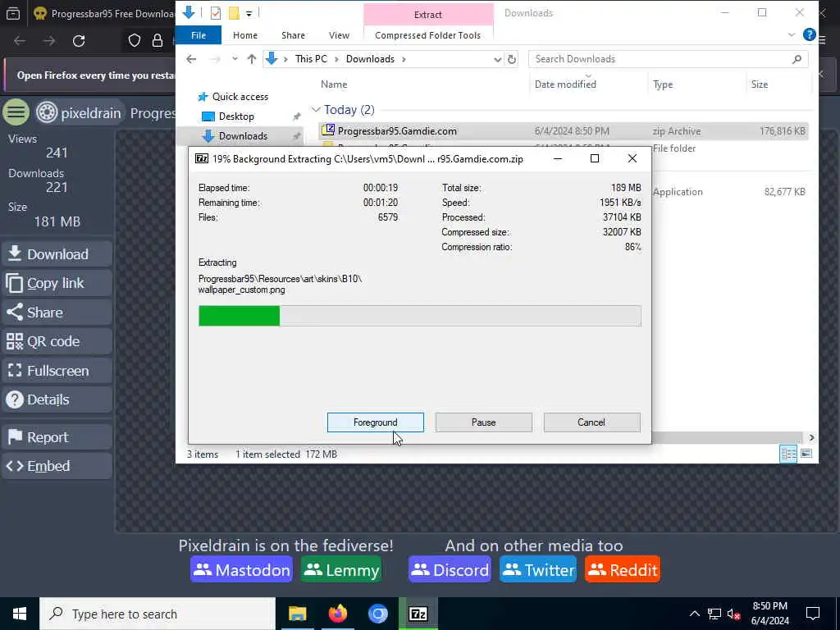This screenshot has height=630, width=840.
Task: Select Desktop in navigation pane
Action: [x=236, y=116]
